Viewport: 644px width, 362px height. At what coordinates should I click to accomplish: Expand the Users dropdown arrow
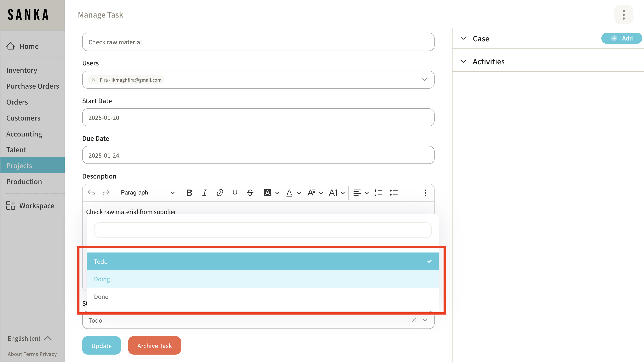click(x=424, y=80)
